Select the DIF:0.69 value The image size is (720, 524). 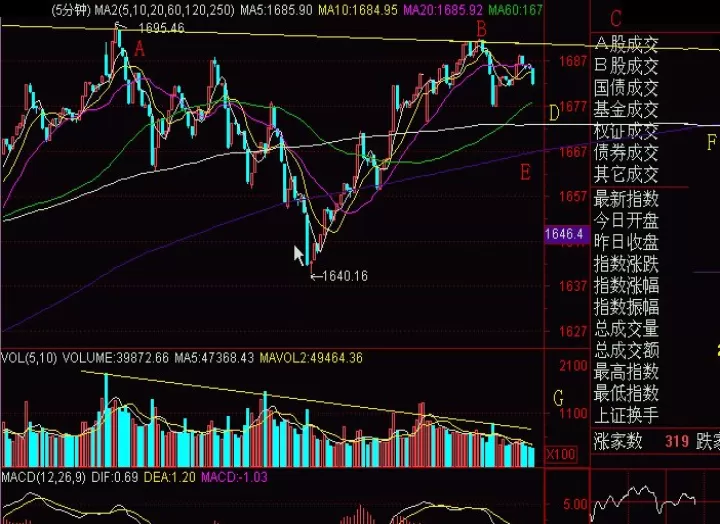point(115,477)
